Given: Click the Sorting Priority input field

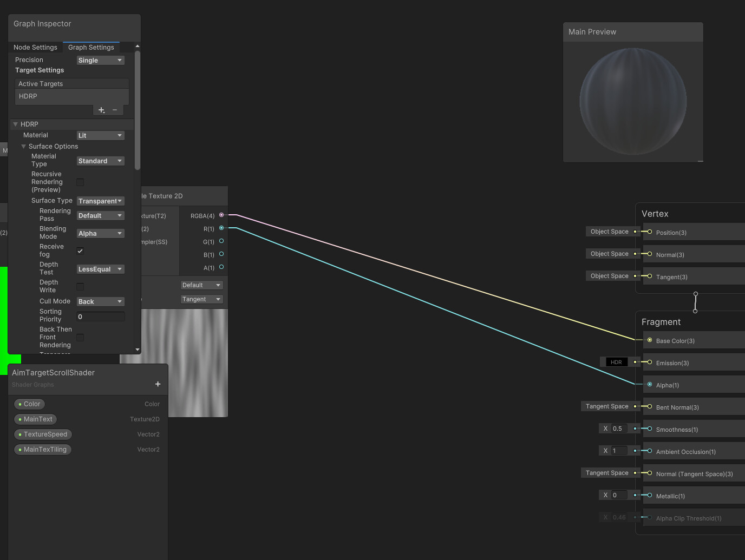Looking at the screenshot, I should tap(100, 317).
